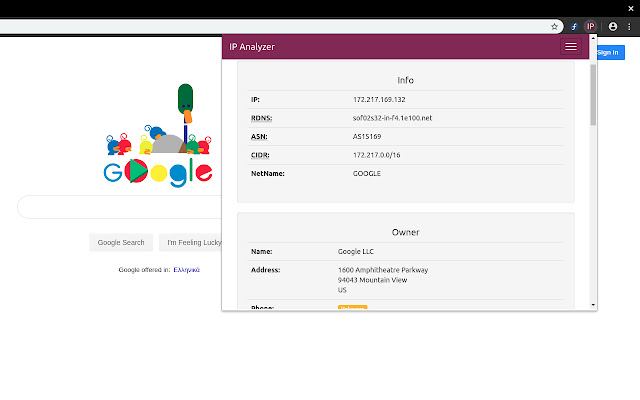This screenshot has width=640, height=400.
Task: Select the RDNS value sof02s32-in-f4.1e100.net
Action: pyautogui.click(x=392, y=118)
